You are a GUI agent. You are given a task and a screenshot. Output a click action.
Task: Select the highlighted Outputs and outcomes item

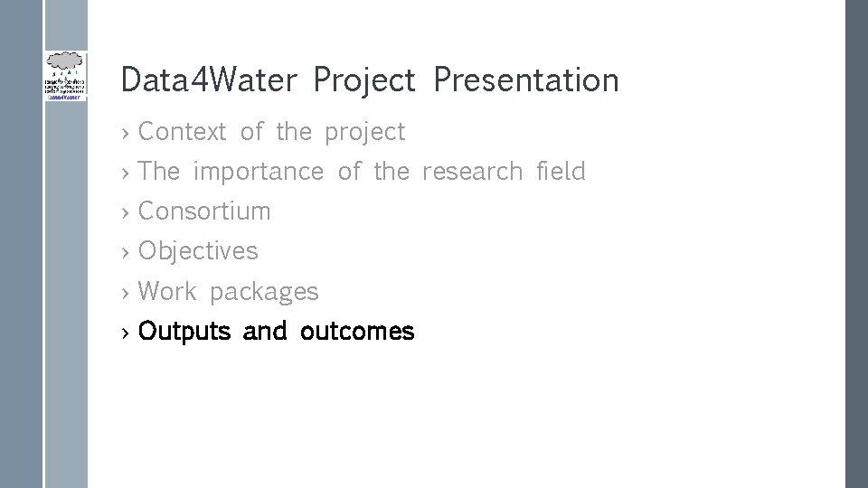[276, 332]
